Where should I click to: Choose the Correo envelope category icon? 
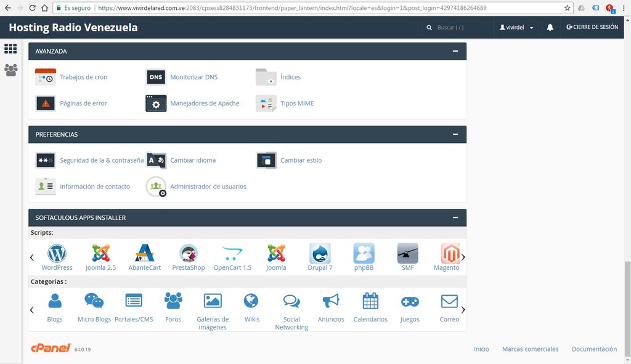(449, 301)
